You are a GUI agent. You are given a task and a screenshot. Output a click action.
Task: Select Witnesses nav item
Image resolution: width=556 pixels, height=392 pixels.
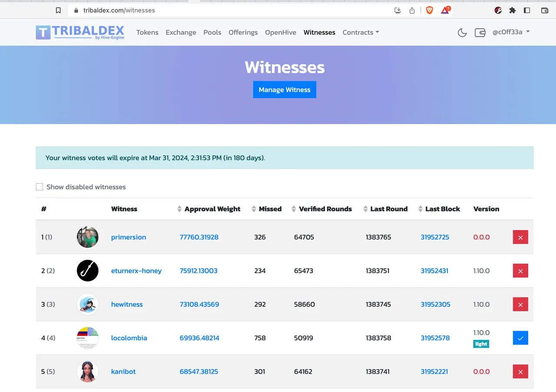click(319, 33)
